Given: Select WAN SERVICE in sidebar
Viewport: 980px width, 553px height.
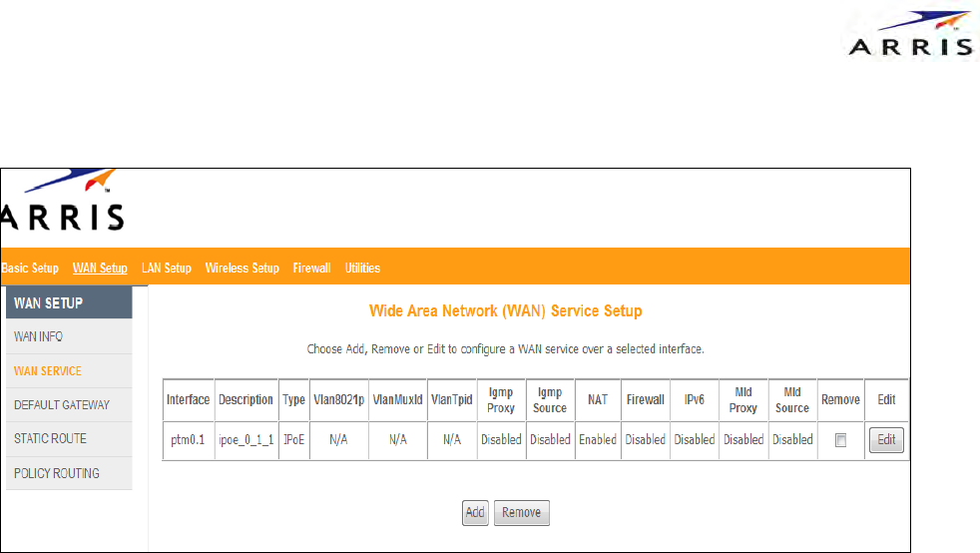Looking at the screenshot, I should pos(69,371).
